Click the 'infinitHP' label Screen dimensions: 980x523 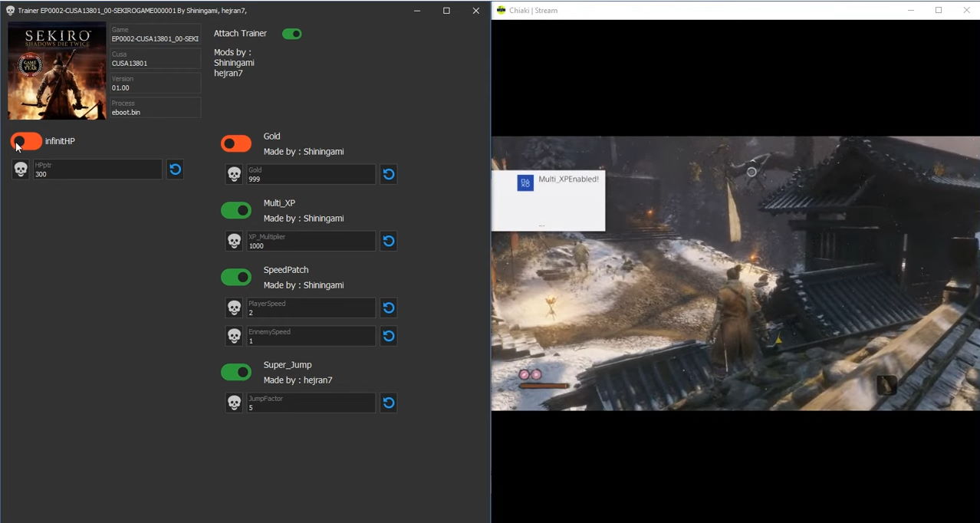[60, 141]
